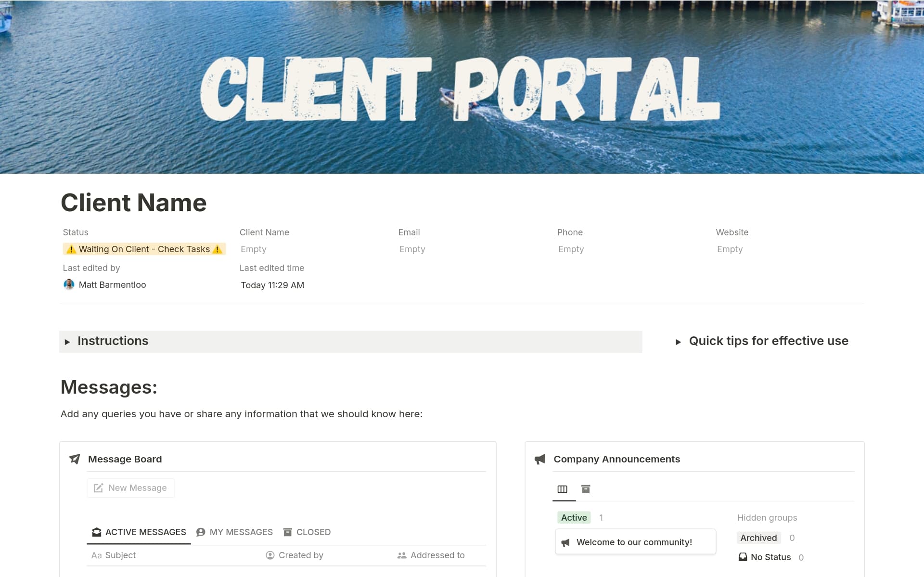Expand Quick tips for effective use

pyautogui.click(x=678, y=342)
